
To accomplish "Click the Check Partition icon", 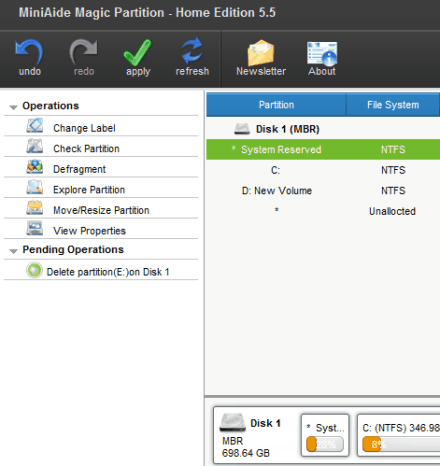I will coord(35,146).
